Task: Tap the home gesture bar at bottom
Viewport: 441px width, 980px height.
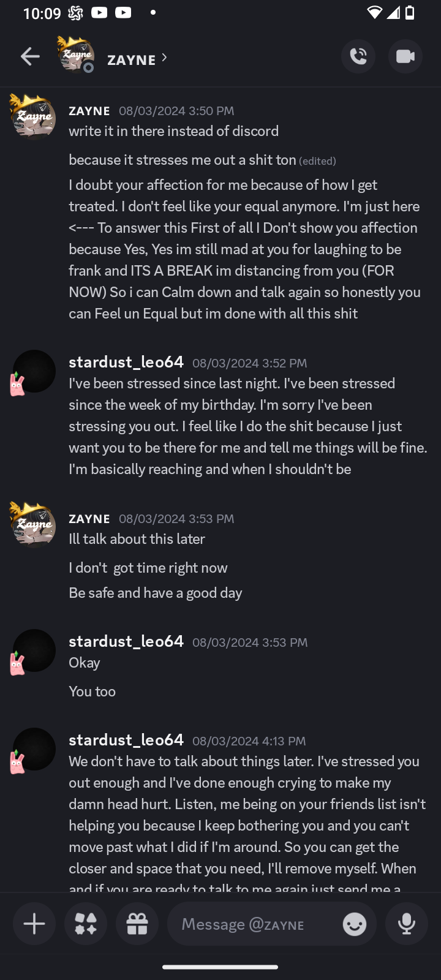Action: pos(221,967)
